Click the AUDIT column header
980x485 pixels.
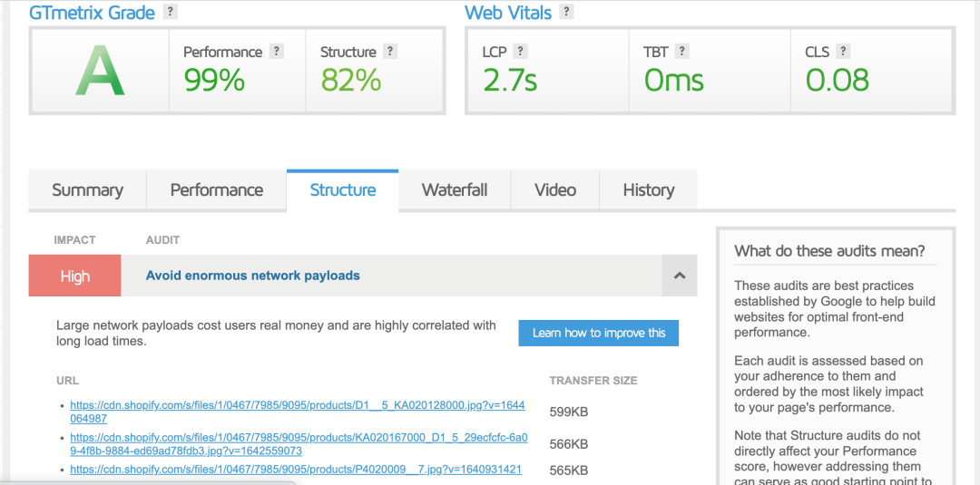tap(162, 240)
